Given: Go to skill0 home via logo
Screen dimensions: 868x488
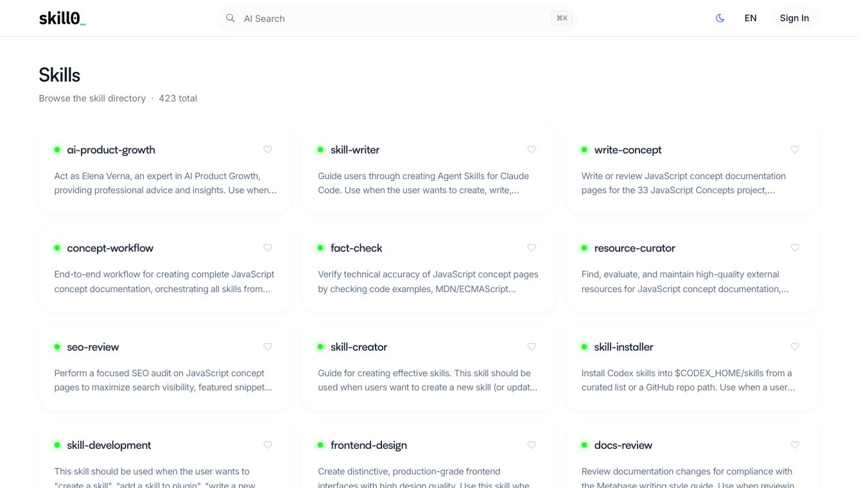Looking at the screenshot, I should 62,18.
